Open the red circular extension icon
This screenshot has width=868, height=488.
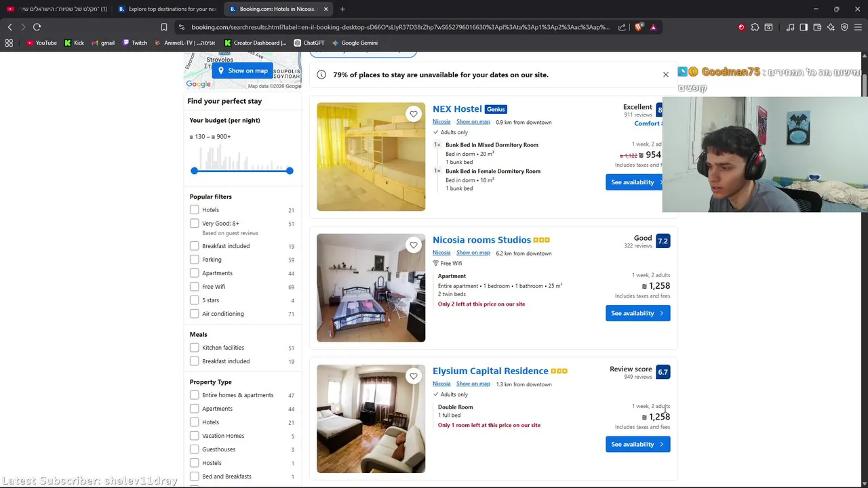coord(741,27)
